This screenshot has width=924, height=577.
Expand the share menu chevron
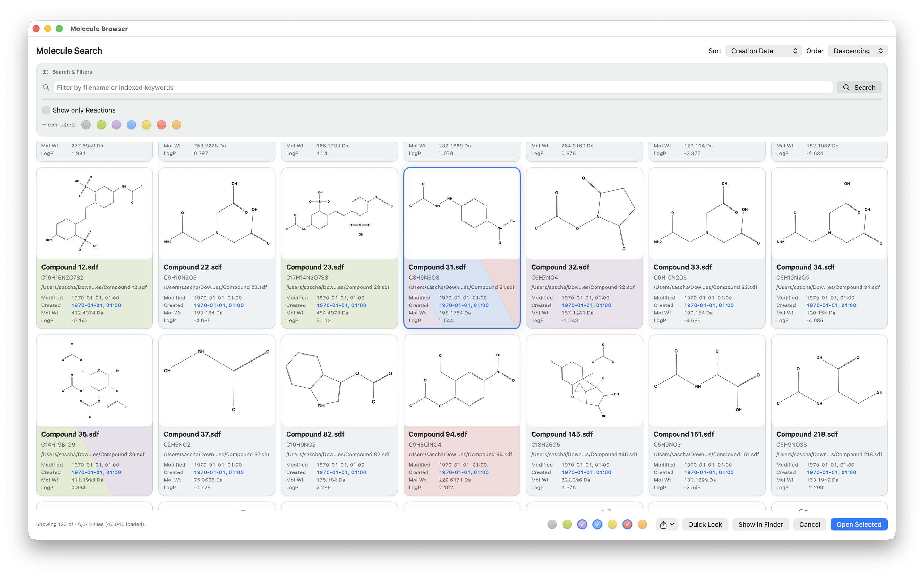[672, 524]
